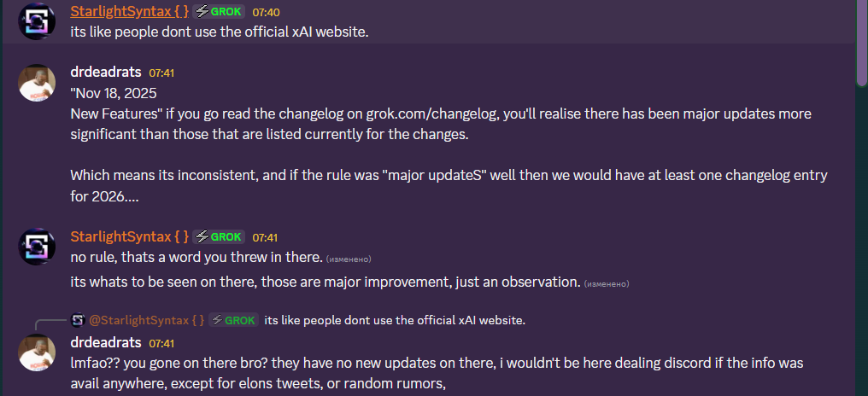868x396 pixels.
Task: Click drdeadrats' avatar beside the "lmfao??" message
Action: click(37, 352)
